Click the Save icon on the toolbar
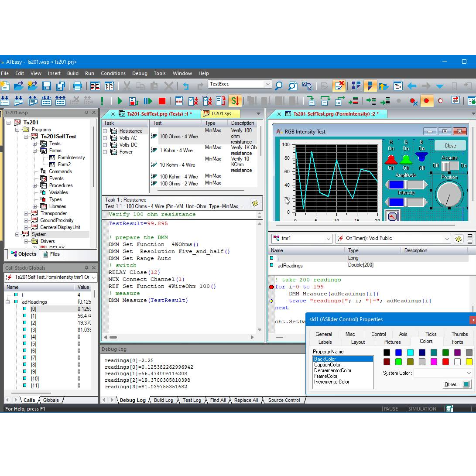Screen dimensions: 476x476 pyautogui.click(x=46, y=86)
